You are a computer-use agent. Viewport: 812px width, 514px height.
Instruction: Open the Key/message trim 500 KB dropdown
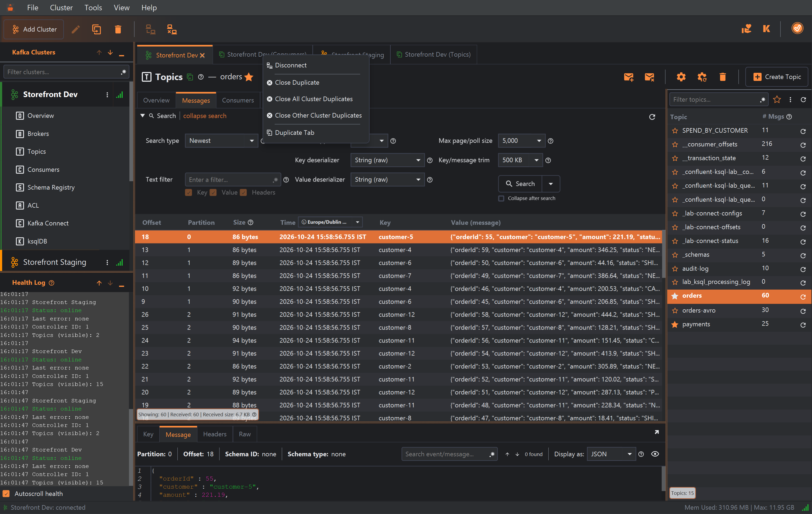tap(520, 160)
